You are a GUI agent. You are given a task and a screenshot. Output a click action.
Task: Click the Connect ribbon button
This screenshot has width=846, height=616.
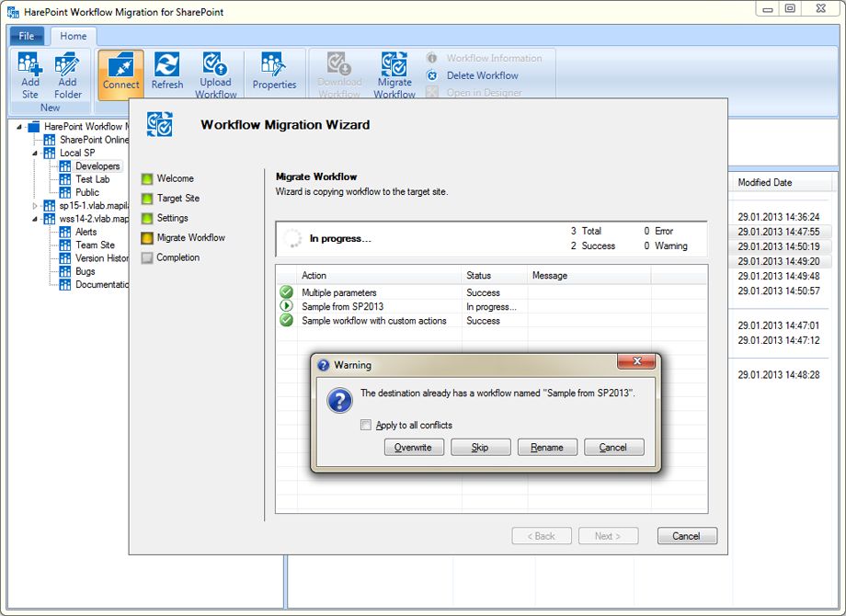120,74
